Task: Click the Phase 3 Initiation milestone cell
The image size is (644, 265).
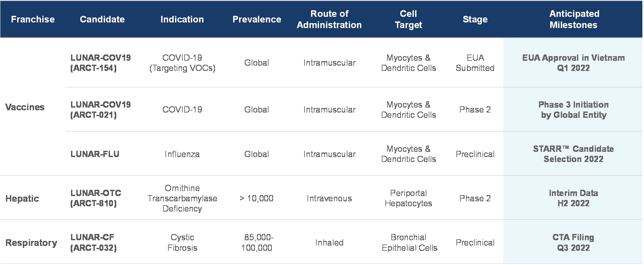Action: [x=573, y=110]
